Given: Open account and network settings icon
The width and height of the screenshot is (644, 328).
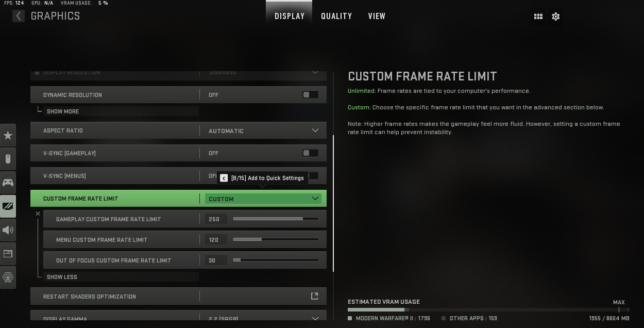Looking at the screenshot, I should point(8,277).
